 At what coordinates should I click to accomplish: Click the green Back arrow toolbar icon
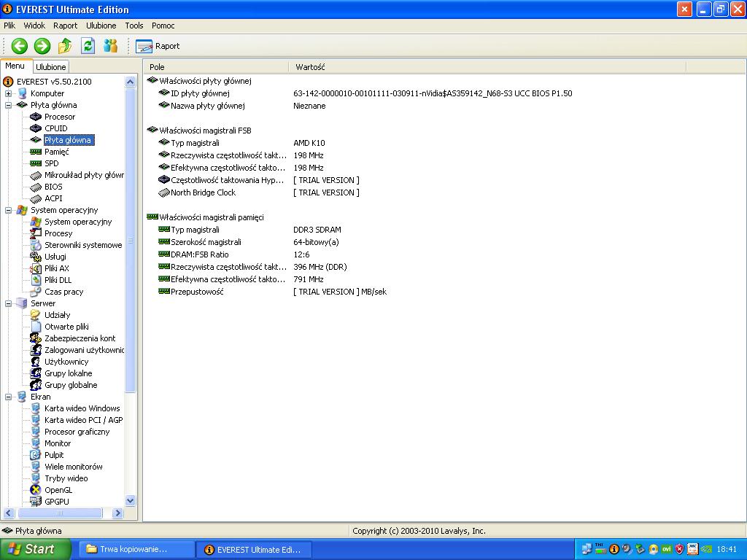click(20, 46)
